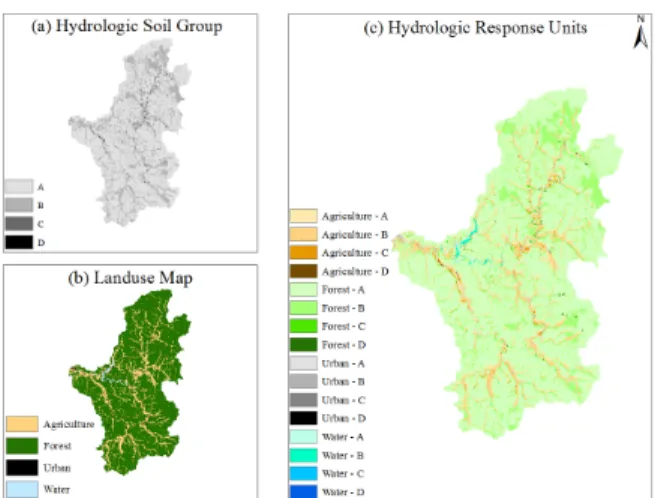Click the Agriculture - C color swatch
Viewport: 655px width, 498px height.
pos(304,253)
